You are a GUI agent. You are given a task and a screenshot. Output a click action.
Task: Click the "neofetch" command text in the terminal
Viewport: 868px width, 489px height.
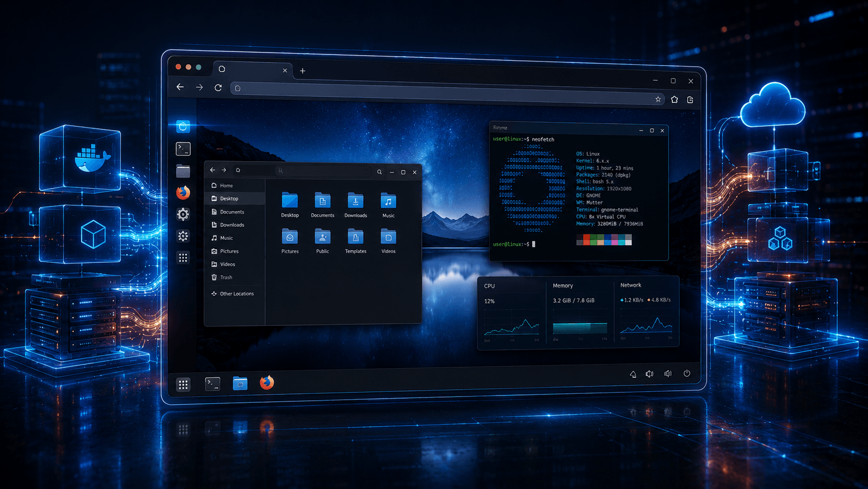click(x=543, y=139)
